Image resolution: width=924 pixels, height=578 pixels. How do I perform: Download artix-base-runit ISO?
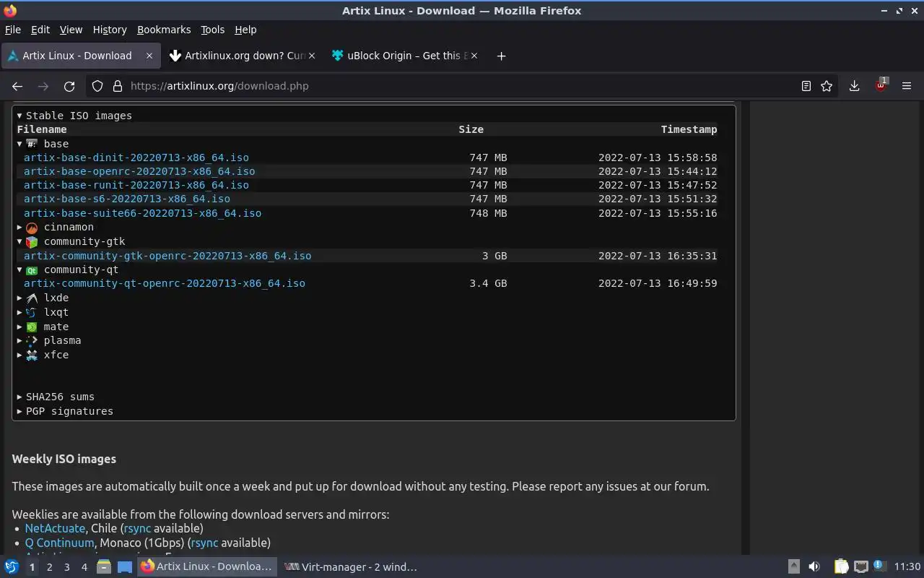pos(136,185)
